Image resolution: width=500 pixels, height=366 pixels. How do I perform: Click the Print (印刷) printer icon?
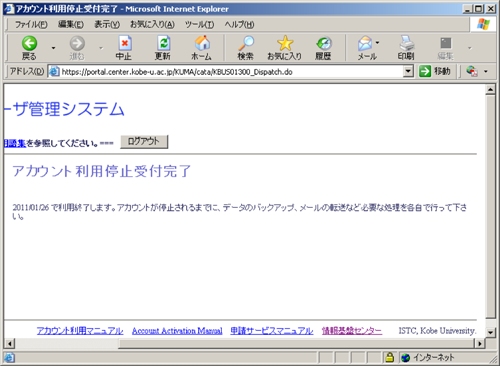pos(406,44)
